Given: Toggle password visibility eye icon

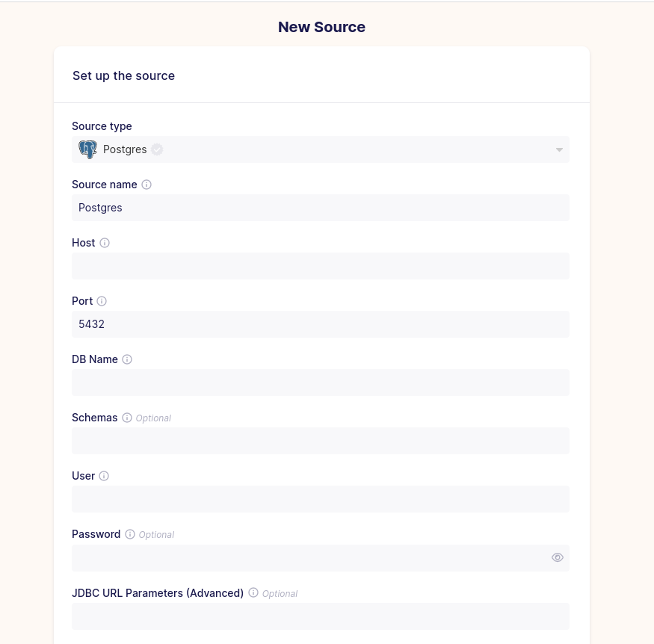Looking at the screenshot, I should [558, 558].
